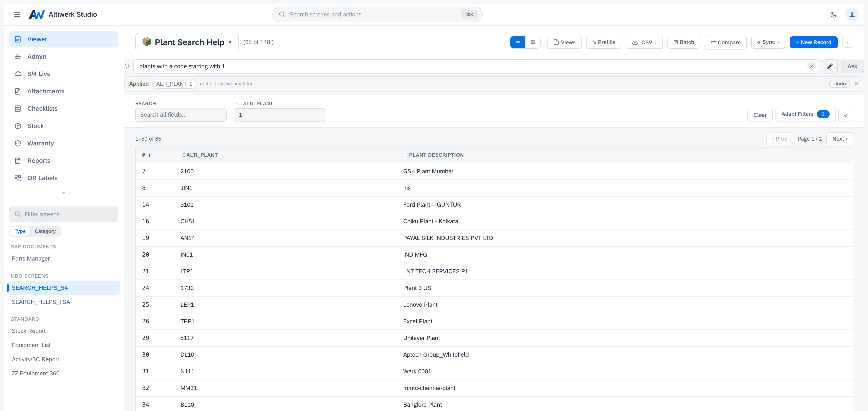The image size is (868, 411).
Task: Click the AI sparkle icon
Action: click(x=128, y=66)
